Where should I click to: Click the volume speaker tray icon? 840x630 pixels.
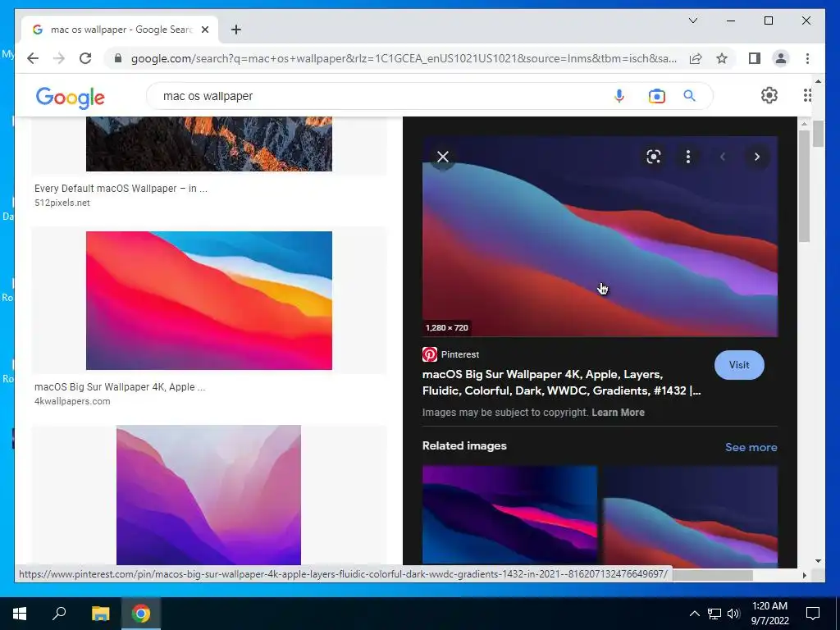click(x=733, y=614)
